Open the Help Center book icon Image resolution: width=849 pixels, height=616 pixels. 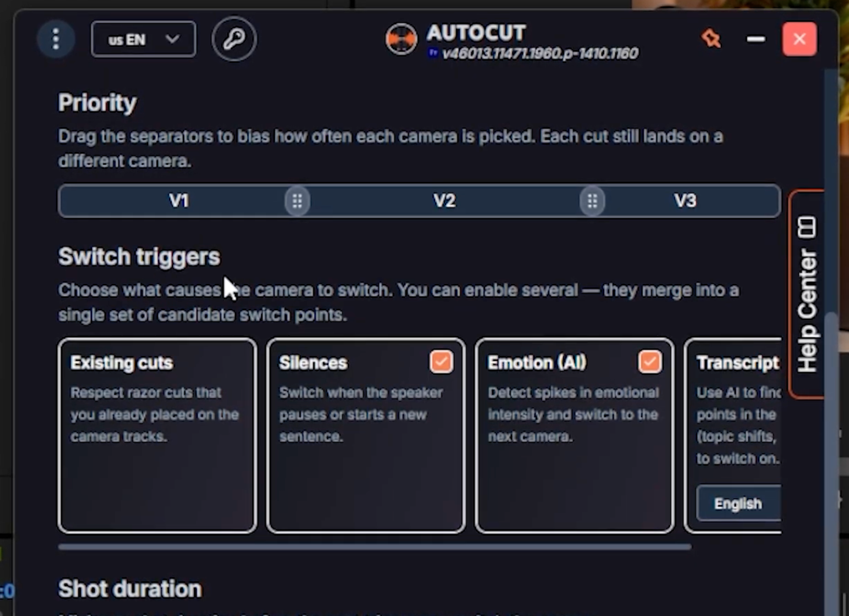click(806, 227)
